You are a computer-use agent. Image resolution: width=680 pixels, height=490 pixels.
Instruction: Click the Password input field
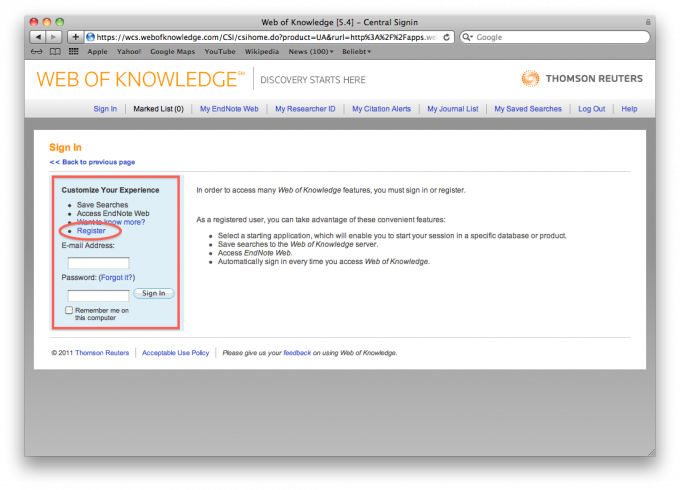(98, 296)
